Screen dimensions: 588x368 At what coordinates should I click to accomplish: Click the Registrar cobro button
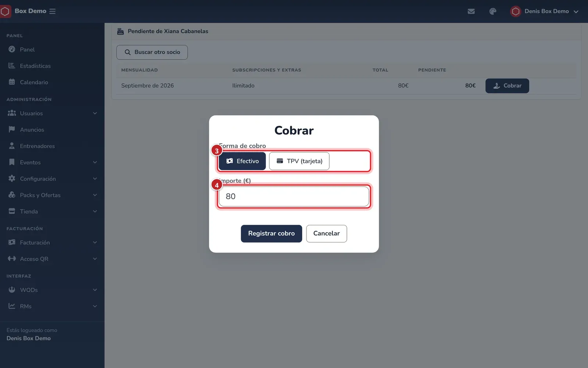271,234
